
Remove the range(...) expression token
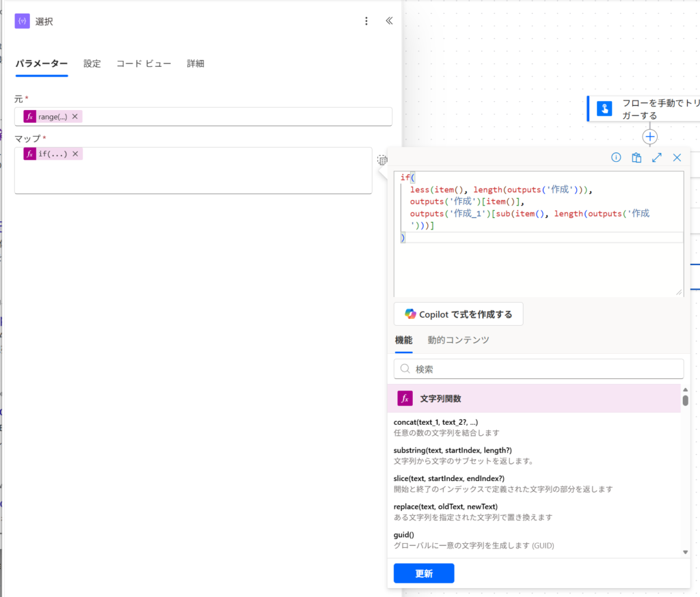coord(75,117)
